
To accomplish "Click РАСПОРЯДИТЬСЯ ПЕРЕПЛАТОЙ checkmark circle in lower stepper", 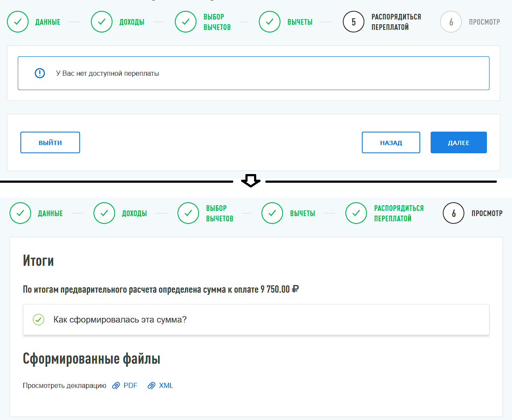I will coord(356,213).
